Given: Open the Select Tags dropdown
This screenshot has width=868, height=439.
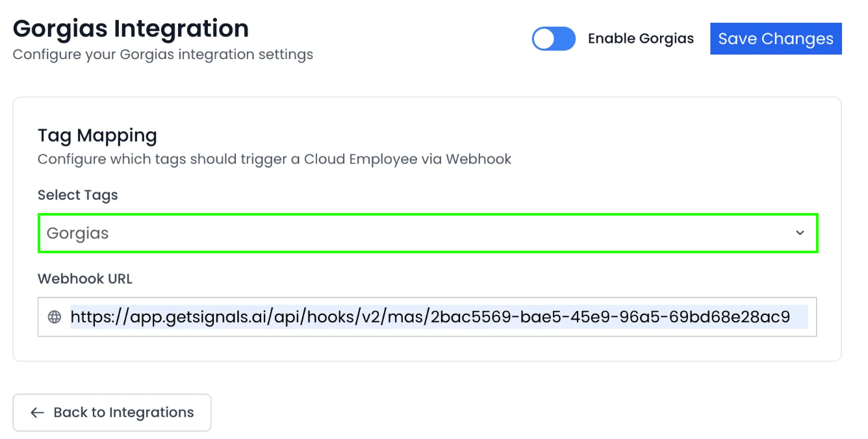Looking at the screenshot, I should tap(428, 233).
